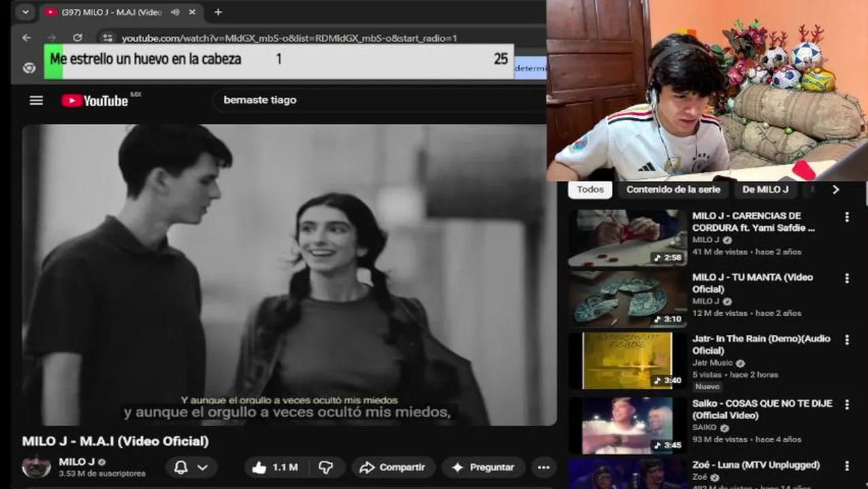Open options menu for CARENCIAS DE CORDURA
This screenshot has height=489, width=868.
[x=846, y=217]
